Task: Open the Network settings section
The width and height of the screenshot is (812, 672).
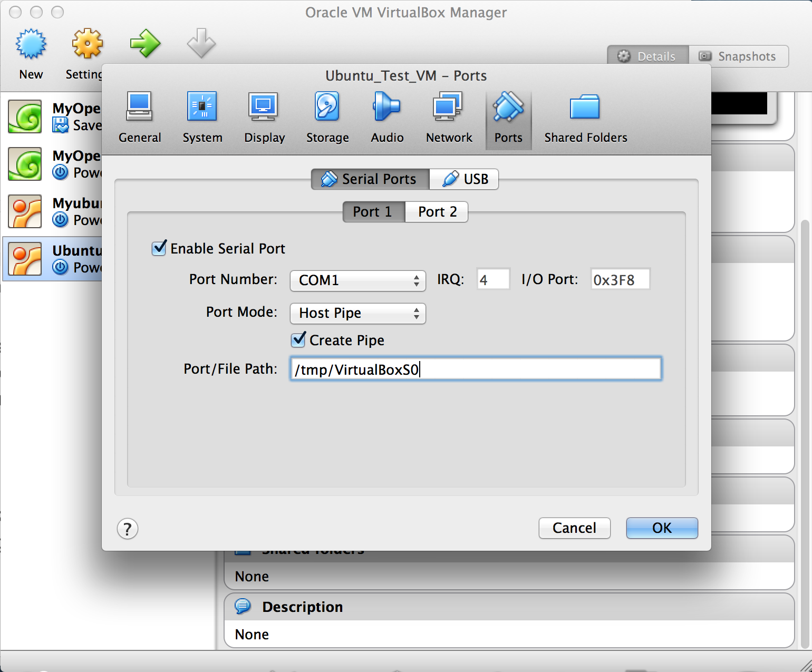Action: tap(449, 118)
